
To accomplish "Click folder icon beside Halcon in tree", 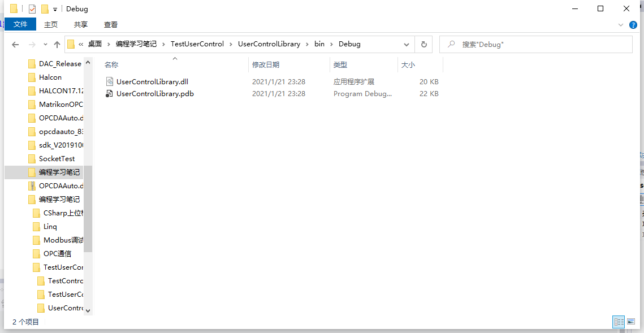I will [32, 77].
